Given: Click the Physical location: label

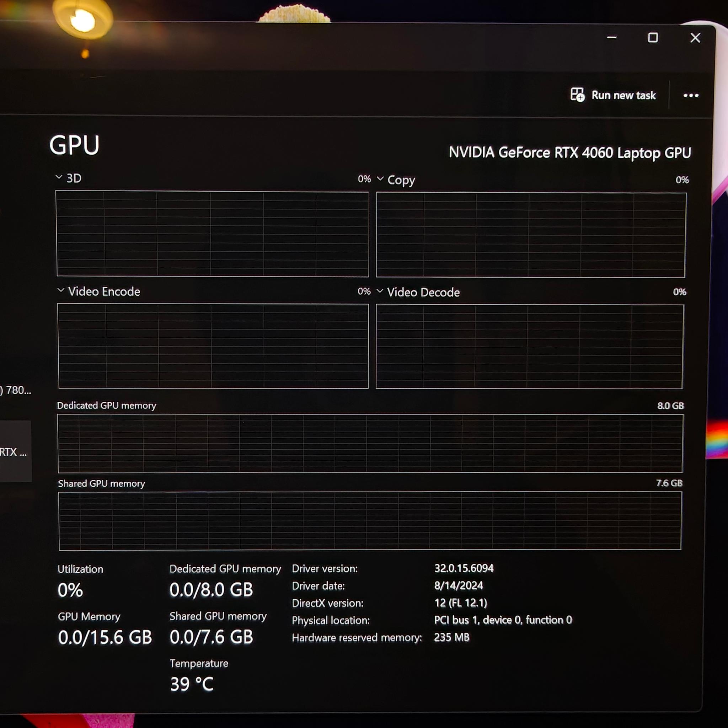Looking at the screenshot, I should (x=331, y=620).
